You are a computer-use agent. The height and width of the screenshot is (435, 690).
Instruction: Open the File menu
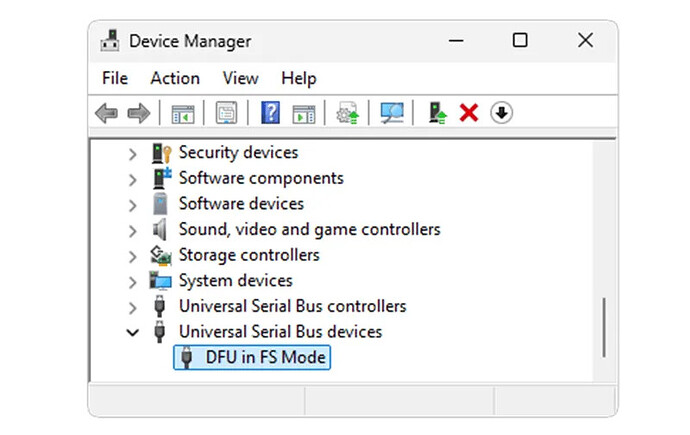coord(115,78)
